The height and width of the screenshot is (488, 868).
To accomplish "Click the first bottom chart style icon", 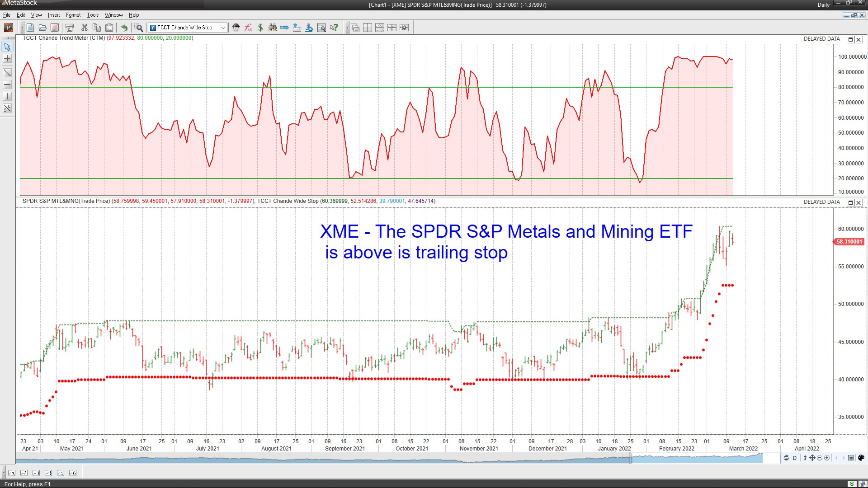I will pyautogui.click(x=12, y=473).
